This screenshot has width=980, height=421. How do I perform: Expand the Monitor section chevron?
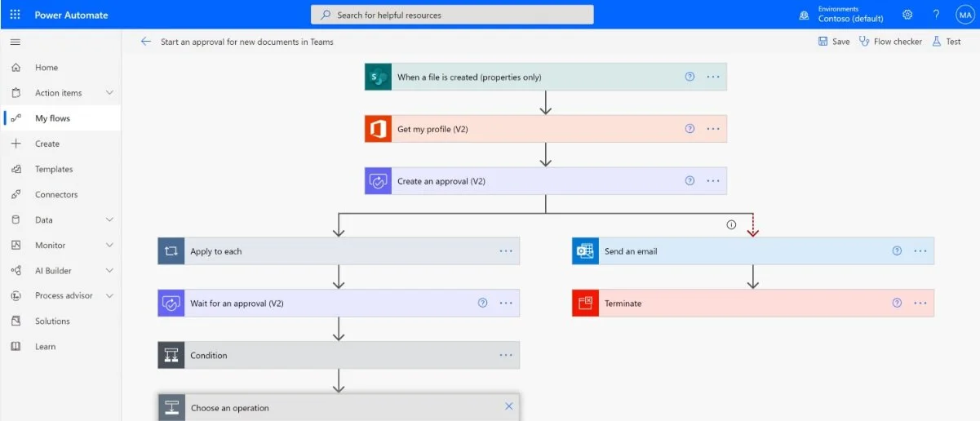[x=109, y=245]
